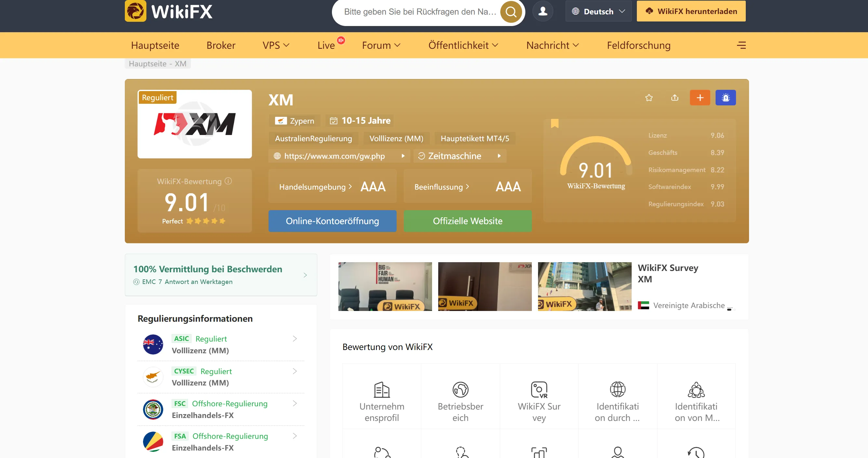Open the Handelsumgebung AAA rating
Screen dimensions: 868x458
pos(332,186)
